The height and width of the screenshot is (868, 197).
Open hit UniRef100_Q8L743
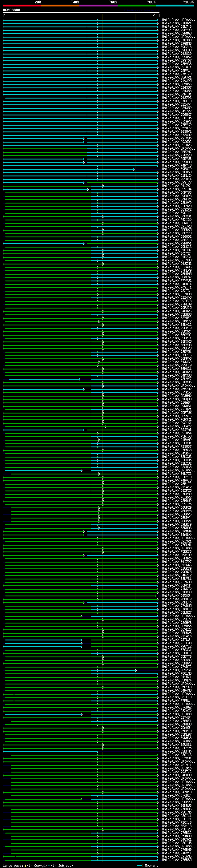pyautogui.click(x=177, y=27)
